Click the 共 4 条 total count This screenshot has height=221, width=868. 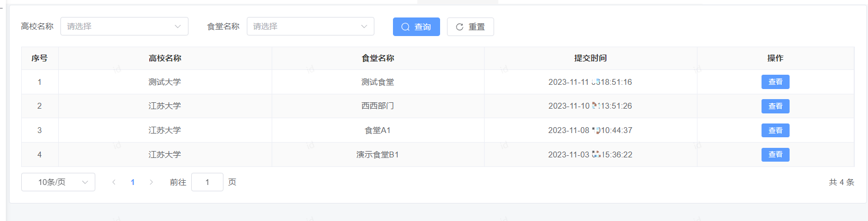click(x=842, y=182)
